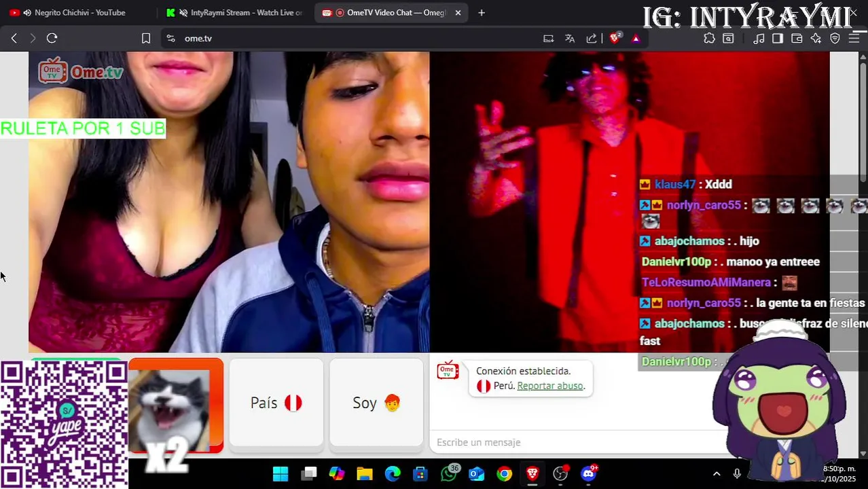
Task: Open Leo AI sparkle icon
Action: [x=816, y=39]
